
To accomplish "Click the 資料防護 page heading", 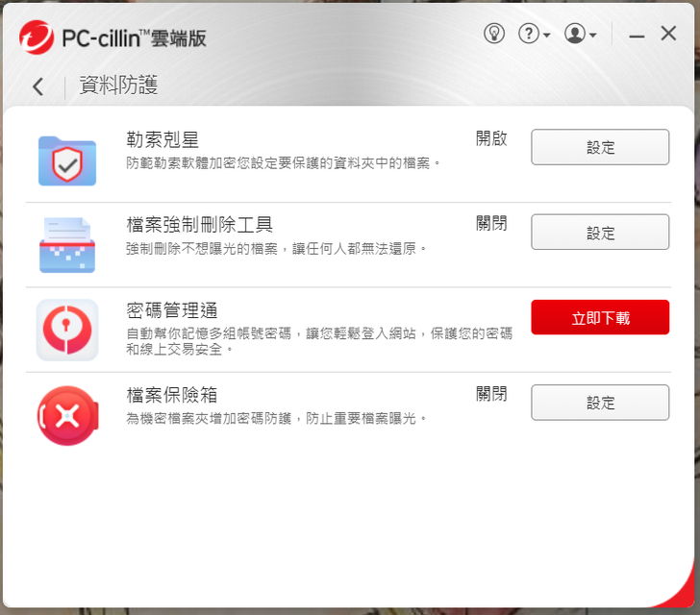I will click(119, 86).
